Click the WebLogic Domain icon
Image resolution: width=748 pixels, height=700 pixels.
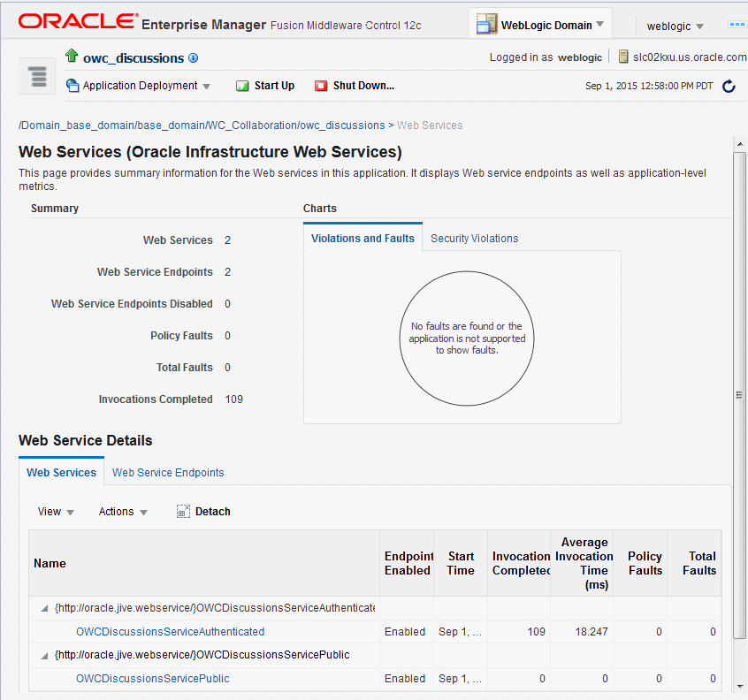tap(486, 25)
